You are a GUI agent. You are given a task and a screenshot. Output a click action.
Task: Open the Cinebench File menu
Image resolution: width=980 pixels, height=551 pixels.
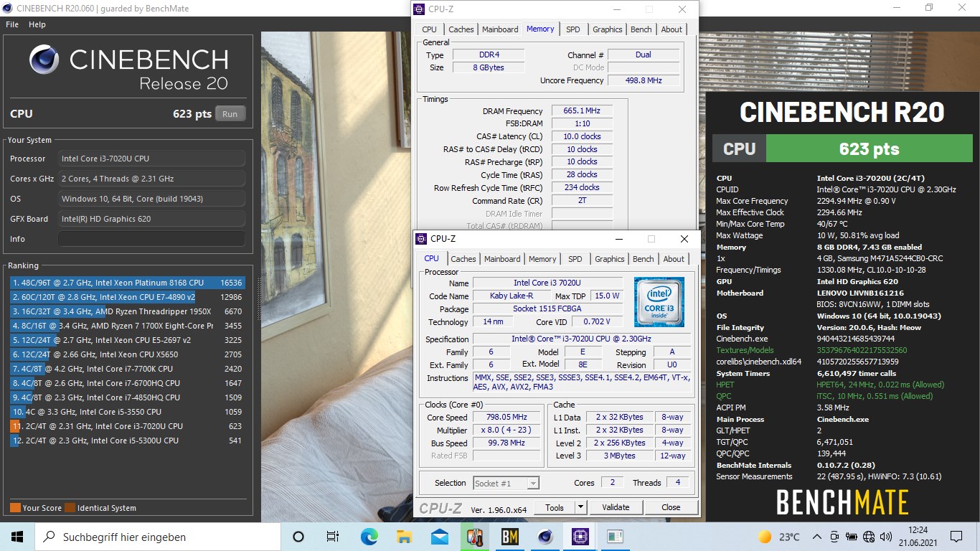[x=12, y=24]
